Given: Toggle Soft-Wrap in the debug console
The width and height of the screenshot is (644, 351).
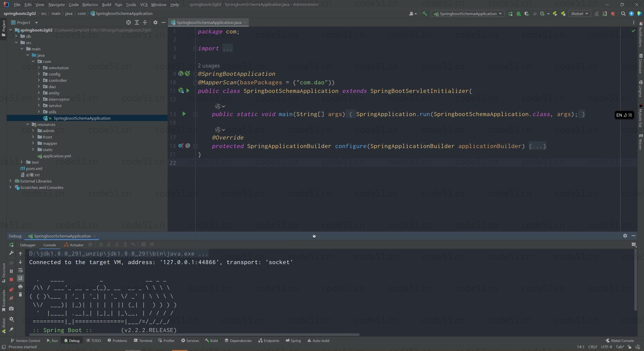Looking at the screenshot, I should click(20, 270).
